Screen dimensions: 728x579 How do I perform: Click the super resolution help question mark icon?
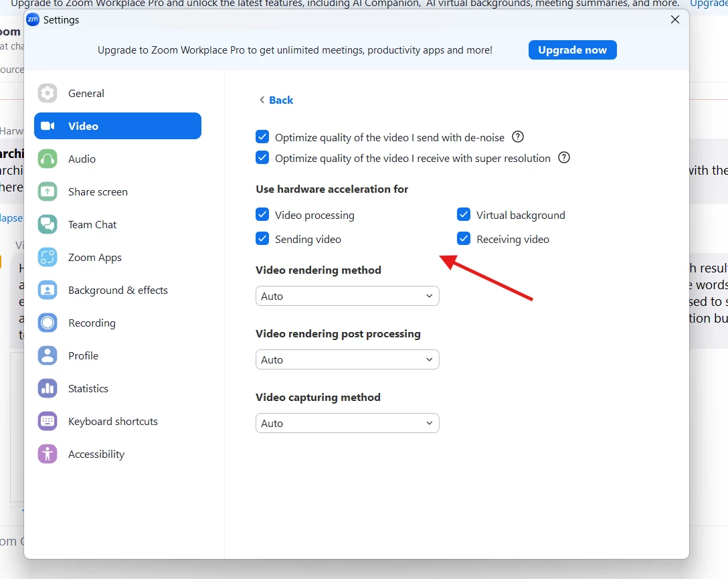pyautogui.click(x=564, y=158)
